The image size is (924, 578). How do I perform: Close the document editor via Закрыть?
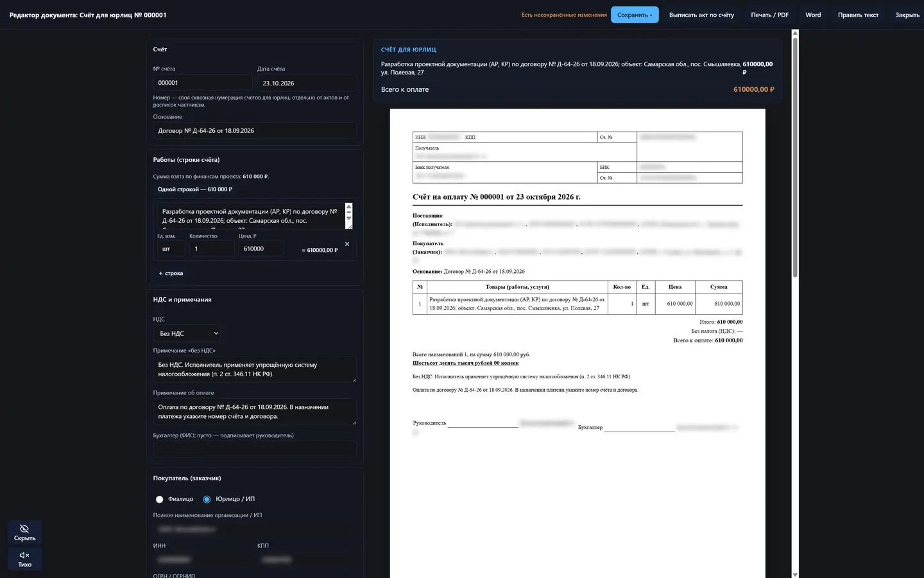tap(907, 15)
